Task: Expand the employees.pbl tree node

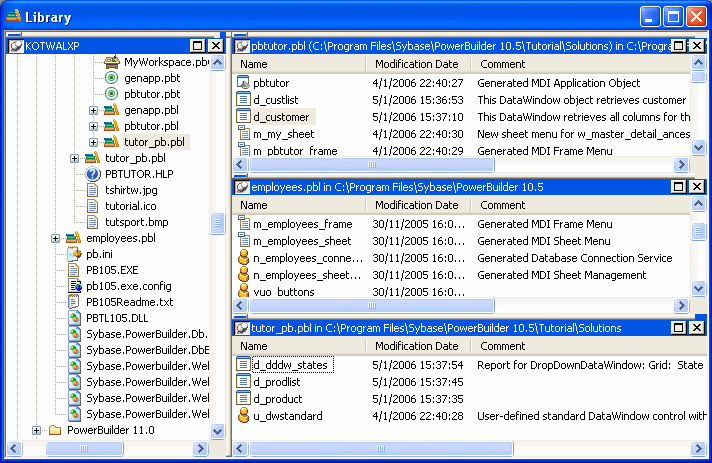Action: click(x=55, y=238)
